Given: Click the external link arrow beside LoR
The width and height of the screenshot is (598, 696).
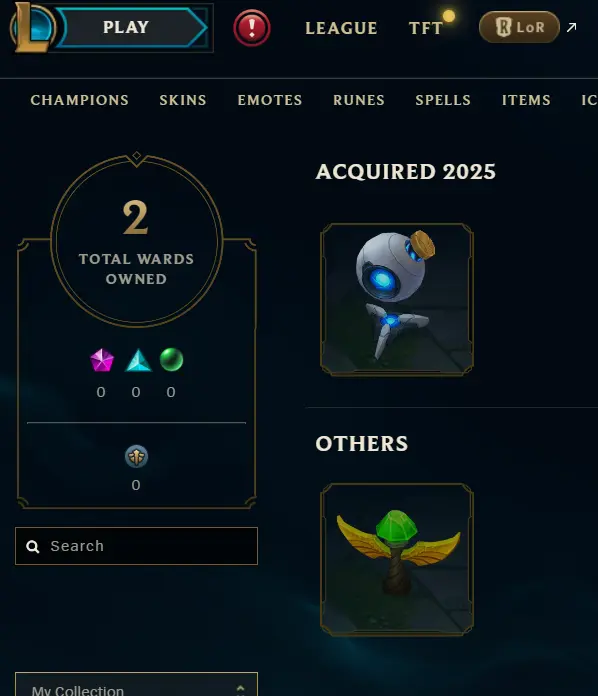Looking at the screenshot, I should [571, 27].
